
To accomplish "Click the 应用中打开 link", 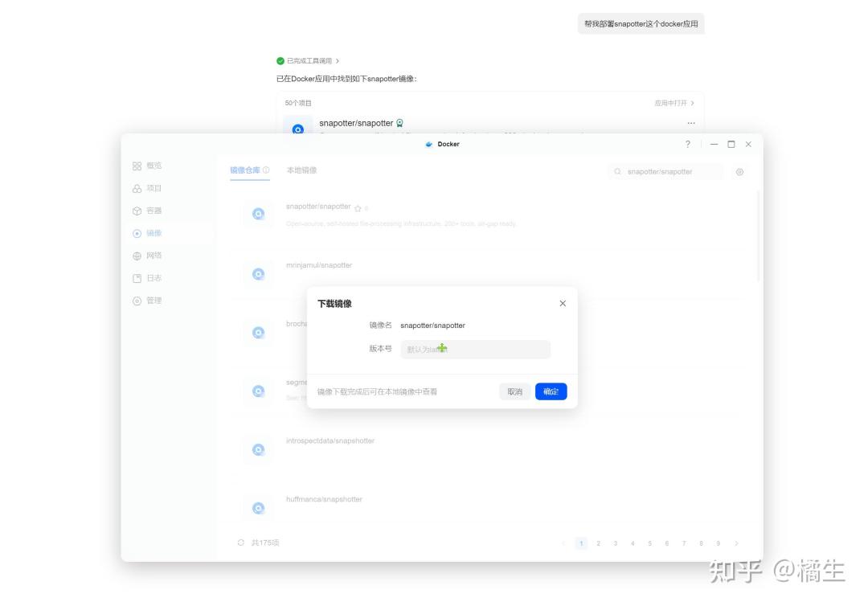I will [674, 103].
